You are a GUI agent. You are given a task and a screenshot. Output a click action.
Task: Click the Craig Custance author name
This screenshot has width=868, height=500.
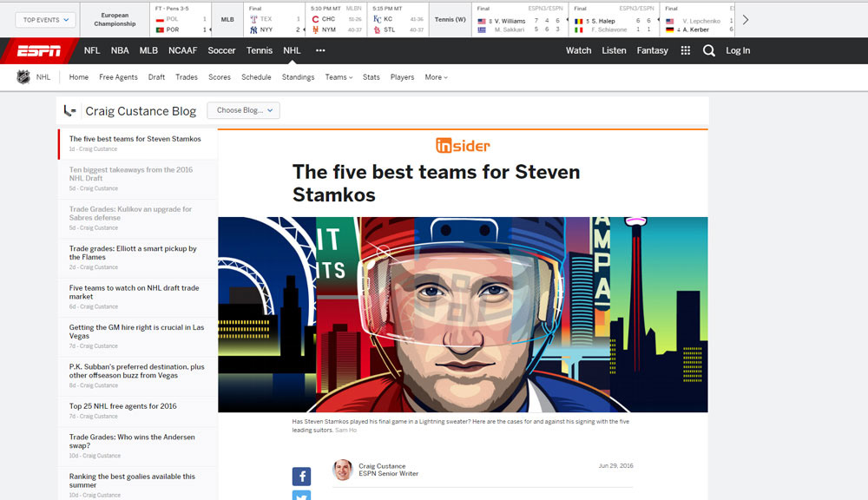382,466
